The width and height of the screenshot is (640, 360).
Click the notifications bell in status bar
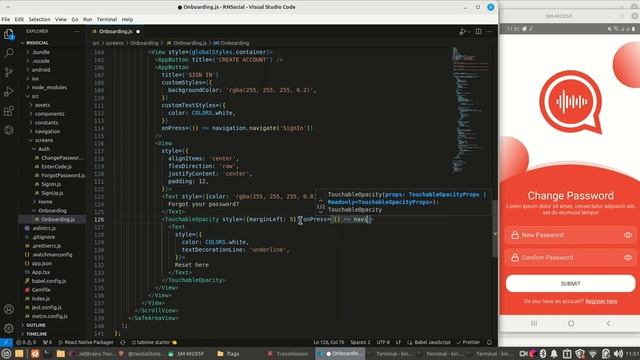click(489, 342)
